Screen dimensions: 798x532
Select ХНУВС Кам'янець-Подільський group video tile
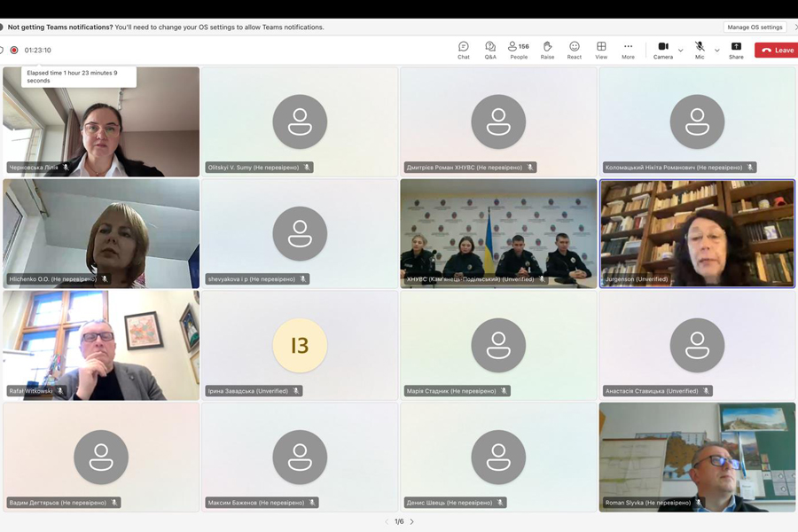498,233
